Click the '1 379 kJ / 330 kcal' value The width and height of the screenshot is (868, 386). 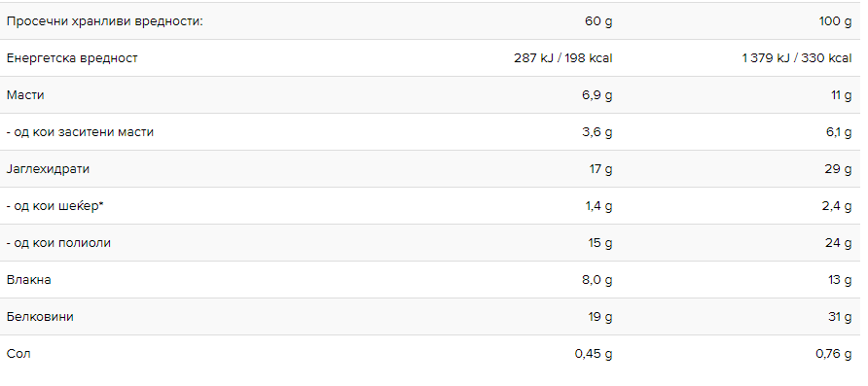(x=797, y=58)
